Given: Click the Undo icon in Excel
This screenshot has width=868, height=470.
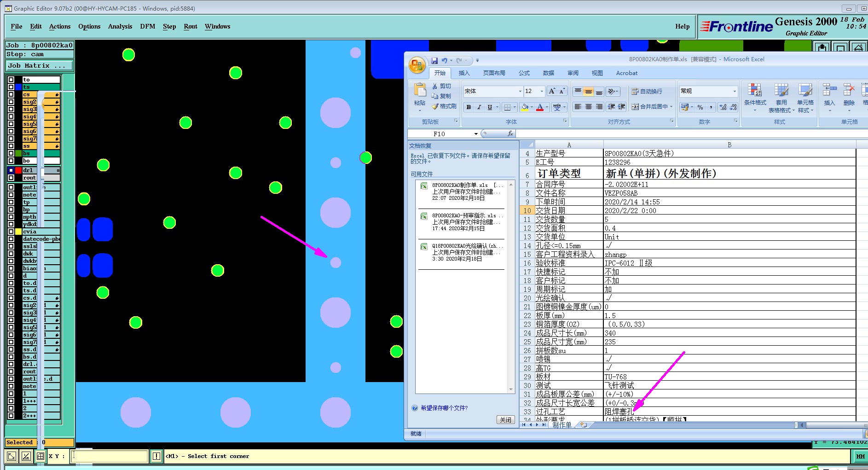Looking at the screenshot, I should pyautogui.click(x=445, y=60).
